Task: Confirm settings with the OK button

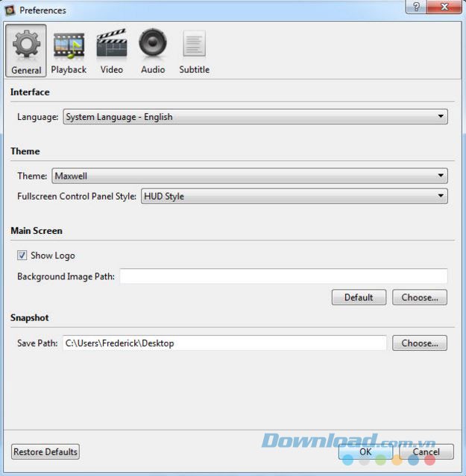Action: (x=365, y=451)
